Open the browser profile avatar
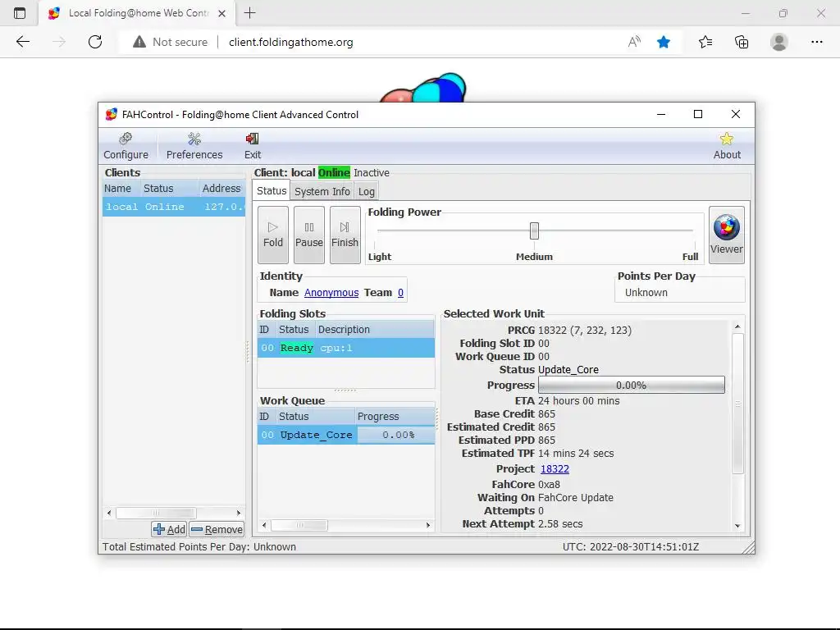Screen dimensions: 840x630 tap(778, 42)
